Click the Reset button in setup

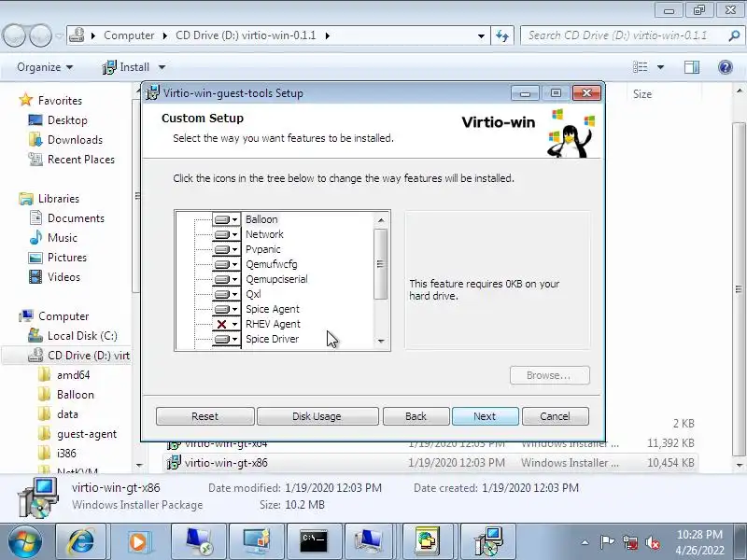coord(204,416)
